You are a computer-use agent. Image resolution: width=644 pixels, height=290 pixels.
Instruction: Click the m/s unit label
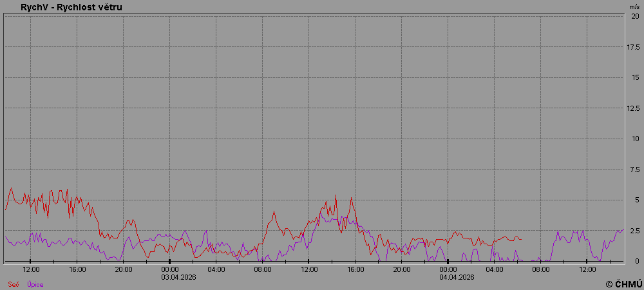(634, 6)
